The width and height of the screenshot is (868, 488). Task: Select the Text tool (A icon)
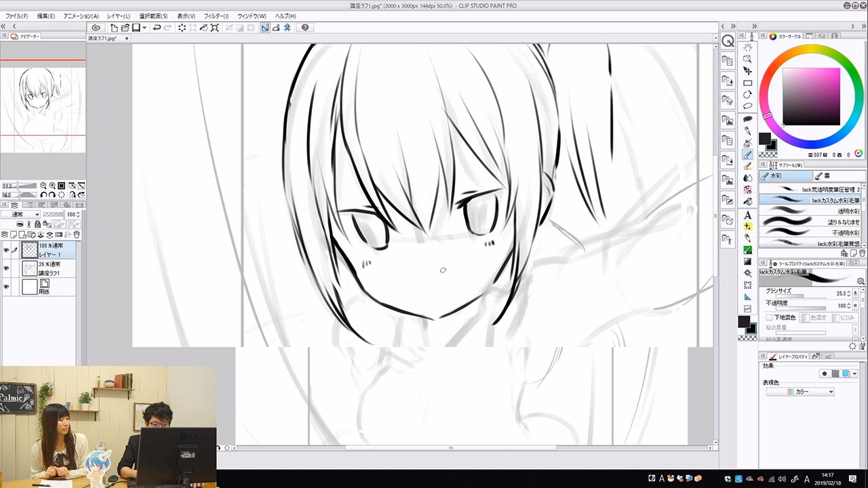(x=747, y=215)
